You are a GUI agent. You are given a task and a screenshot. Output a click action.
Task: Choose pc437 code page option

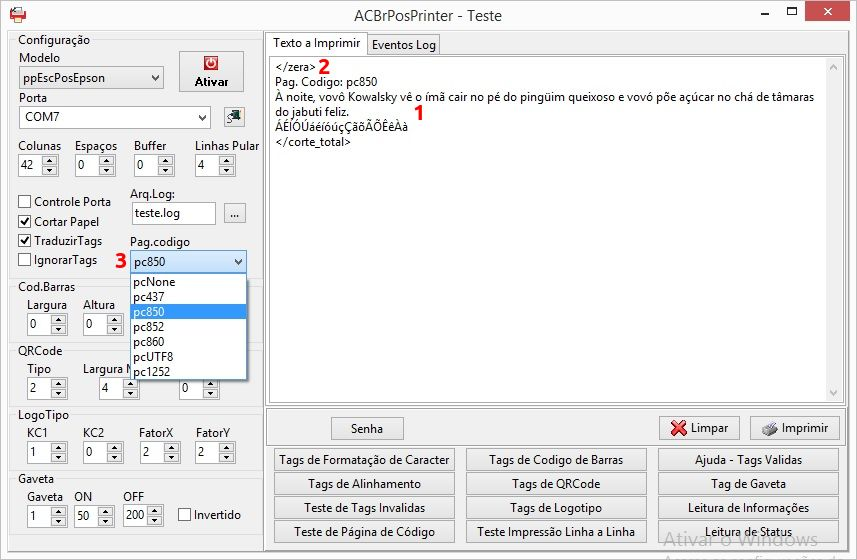[x=189, y=297]
